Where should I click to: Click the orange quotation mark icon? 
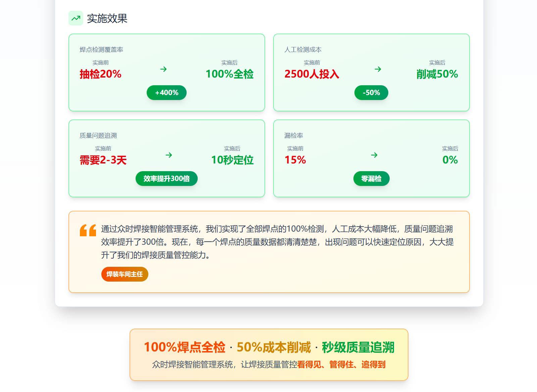click(x=88, y=231)
